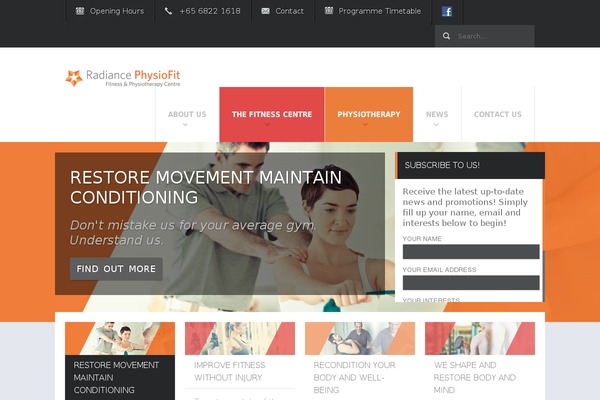This screenshot has width=600, height=400.
Task: Focus the Your Email Address field
Action: coord(471,283)
